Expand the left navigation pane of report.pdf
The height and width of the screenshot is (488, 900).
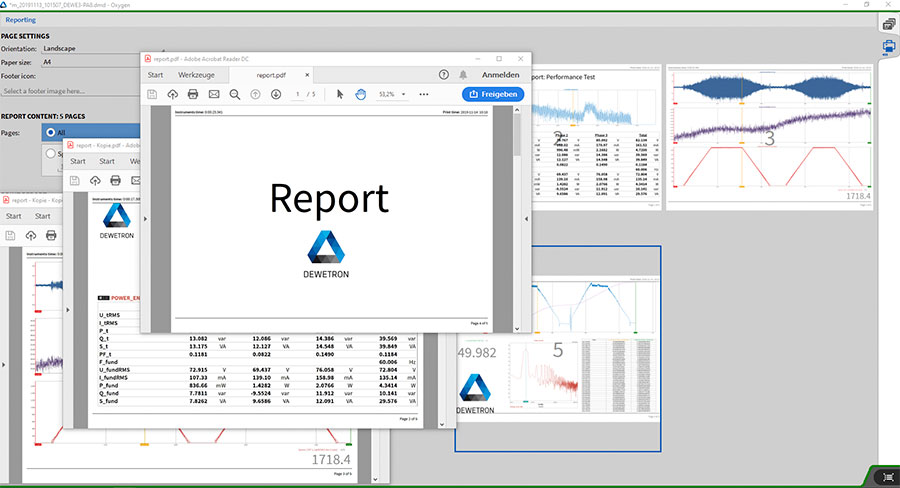point(145,218)
